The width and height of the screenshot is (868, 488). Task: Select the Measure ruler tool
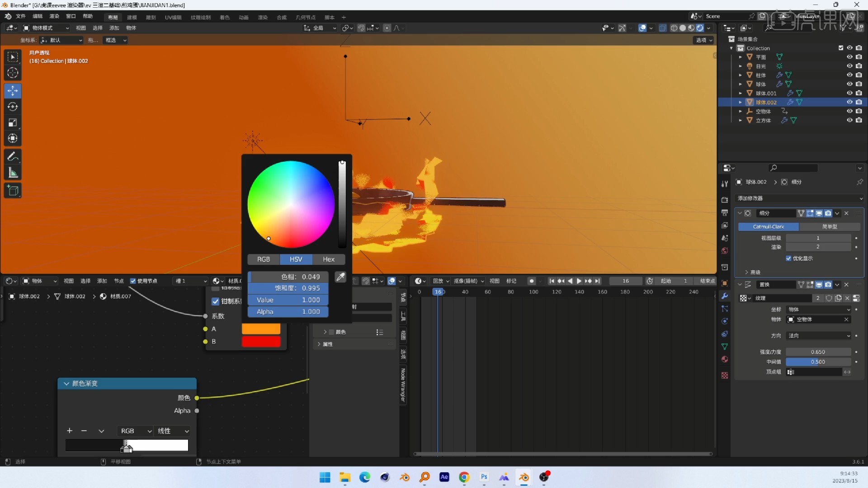[13, 173]
